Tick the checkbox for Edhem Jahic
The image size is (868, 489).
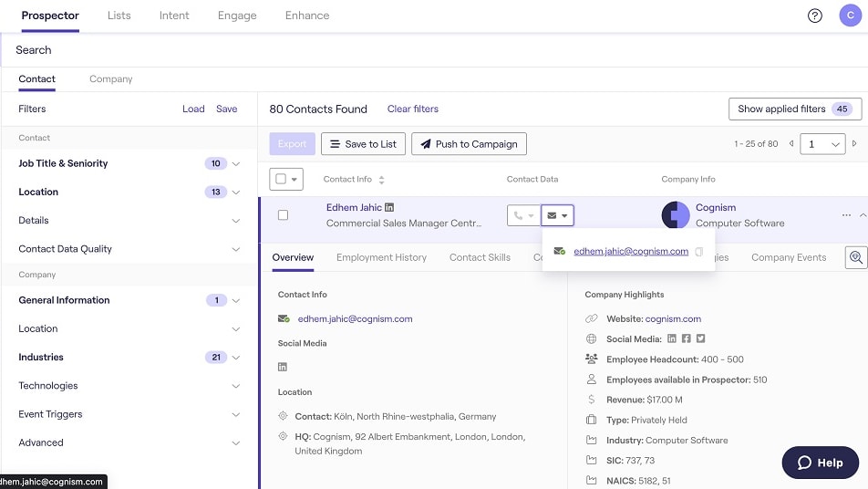283,215
